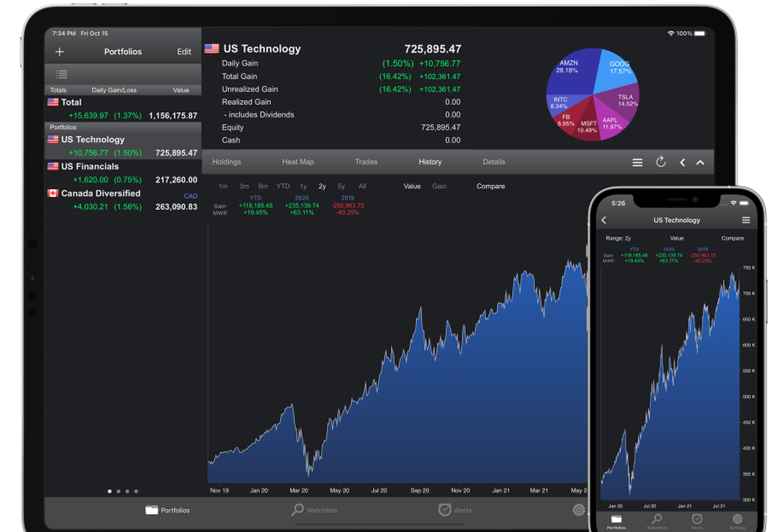The height and width of the screenshot is (532, 784).
Task: Open the Settings gear
Action: [x=579, y=509]
